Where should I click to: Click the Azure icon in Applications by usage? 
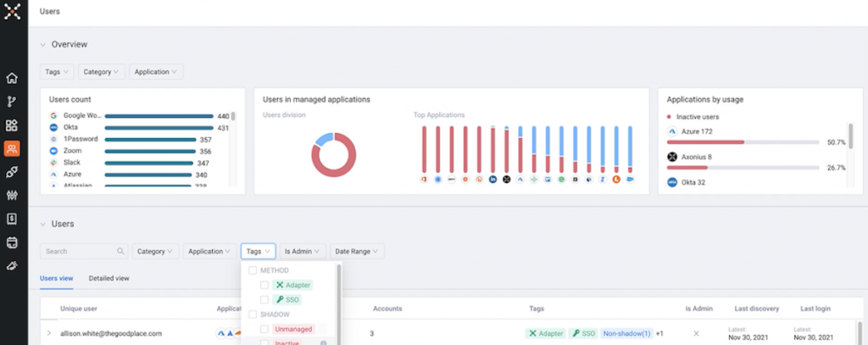[x=672, y=131]
